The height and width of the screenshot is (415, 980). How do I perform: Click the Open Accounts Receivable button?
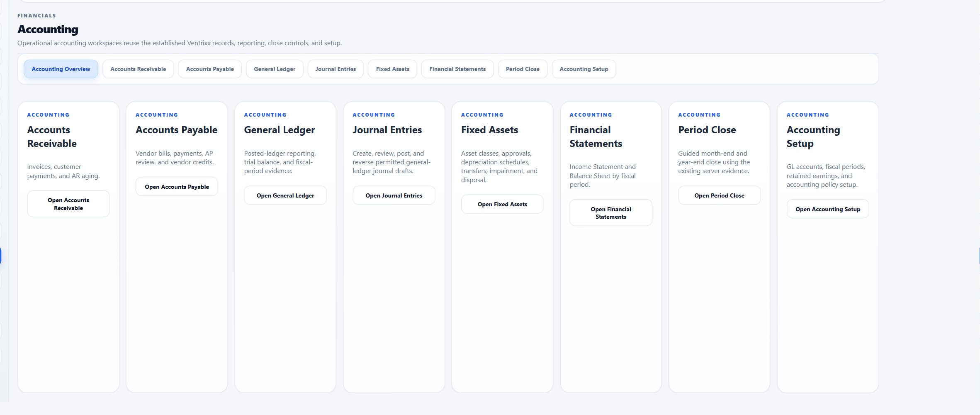68,204
